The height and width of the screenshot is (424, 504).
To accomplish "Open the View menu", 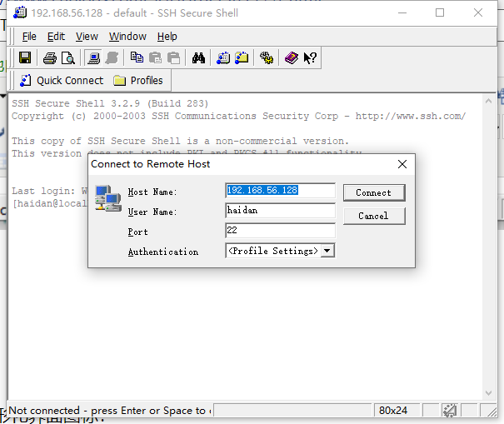I will pyautogui.click(x=87, y=37).
